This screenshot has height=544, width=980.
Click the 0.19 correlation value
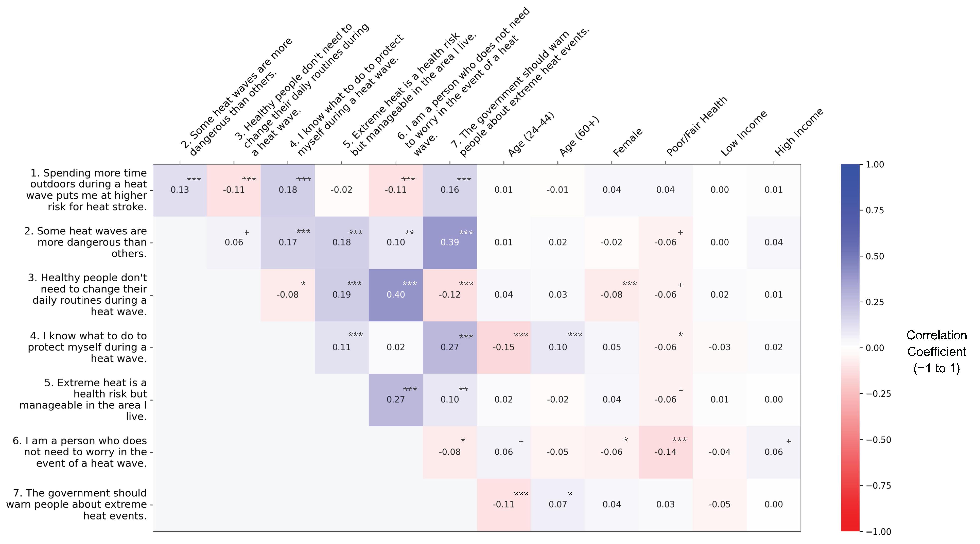tap(342, 295)
